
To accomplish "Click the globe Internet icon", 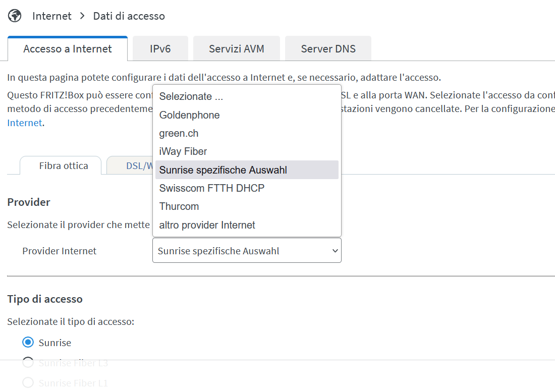I will (15, 16).
